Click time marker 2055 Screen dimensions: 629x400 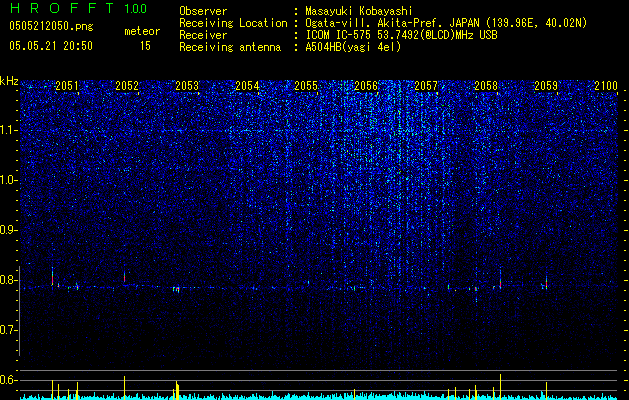(306, 85)
